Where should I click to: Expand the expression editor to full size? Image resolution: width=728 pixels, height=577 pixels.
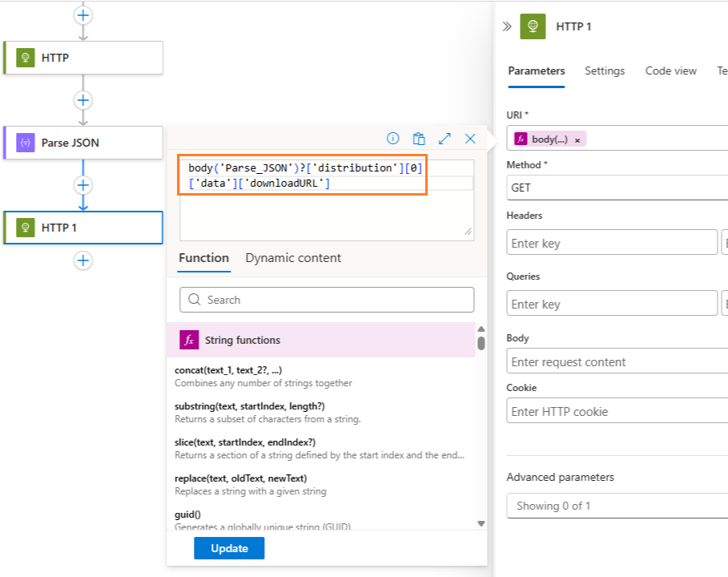444,139
